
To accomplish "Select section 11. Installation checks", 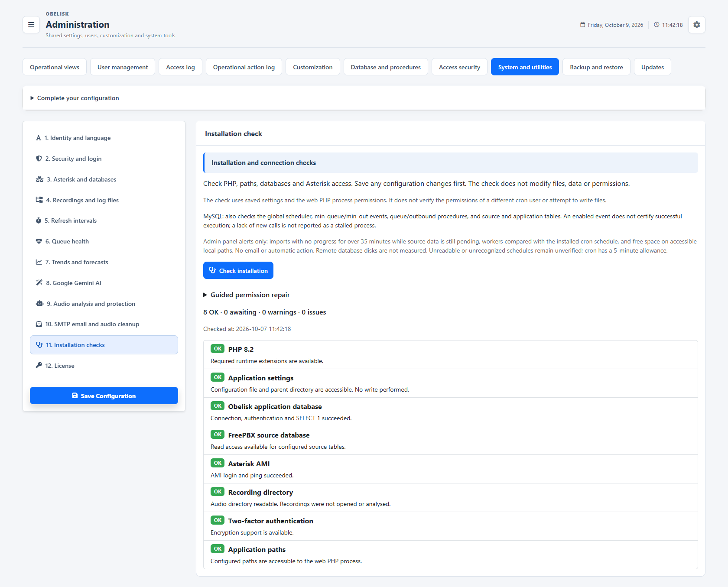I will tap(104, 345).
